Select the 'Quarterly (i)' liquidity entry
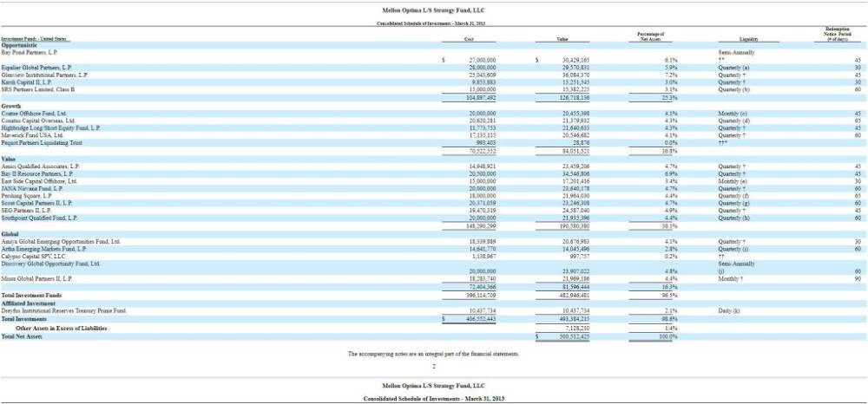The image size is (868, 404). 733,249
